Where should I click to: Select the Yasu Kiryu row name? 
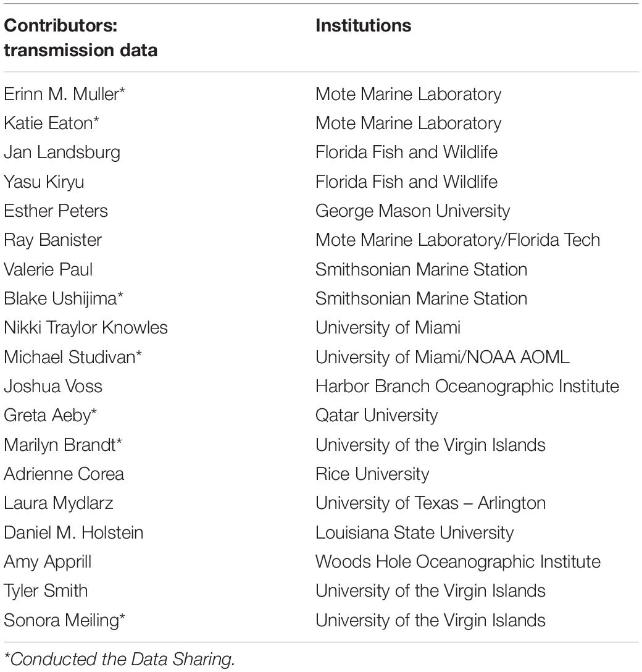click(x=44, y=182)
